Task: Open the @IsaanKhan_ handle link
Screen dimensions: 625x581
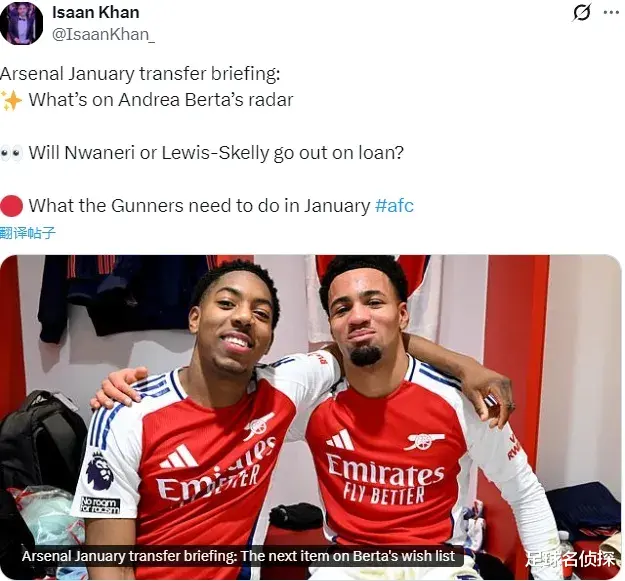Action: [103, 35]
